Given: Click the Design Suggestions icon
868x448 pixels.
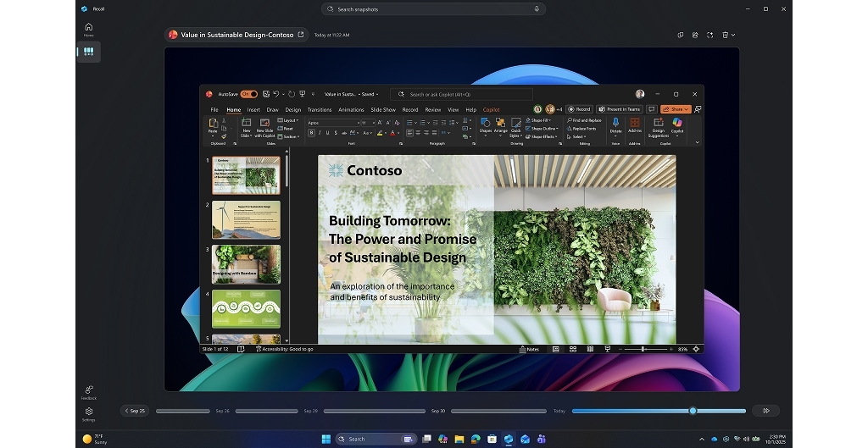Looking at the screenshot, I should [658, 122].
